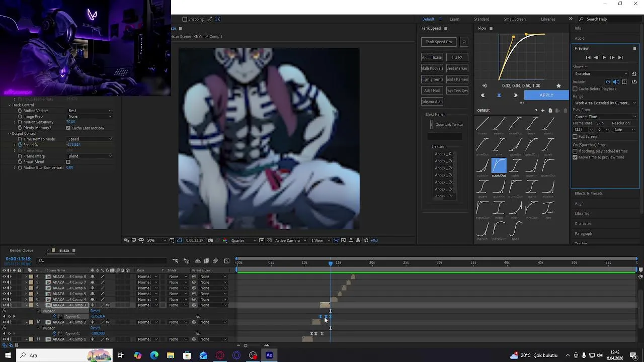Screen dimensions: 644x362
Task: Click the Tank Speed Pro button
Action: (439, 42)
